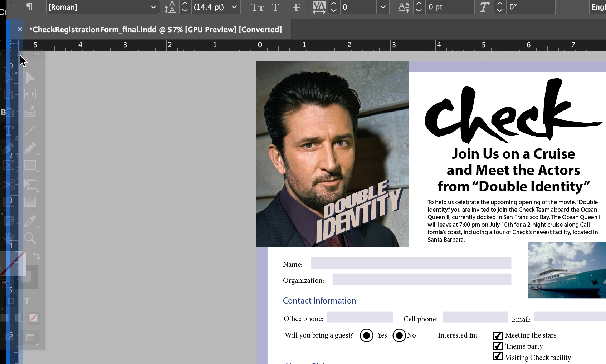Activate the Pencil tool
The width and height of the screenshot is (606, 364).
pos(30,148)
